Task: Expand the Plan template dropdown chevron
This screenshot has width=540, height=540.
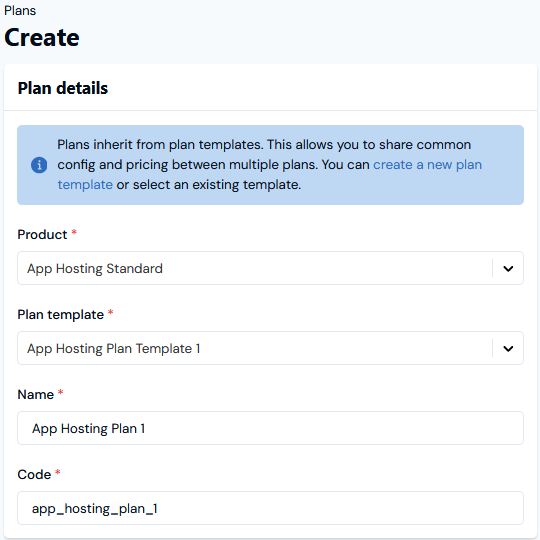Action: 508,349
